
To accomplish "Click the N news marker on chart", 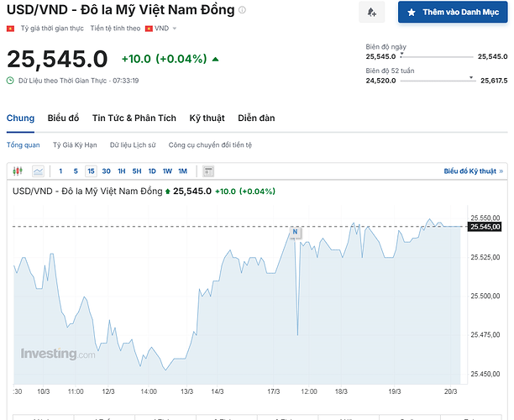I will 295,230.
